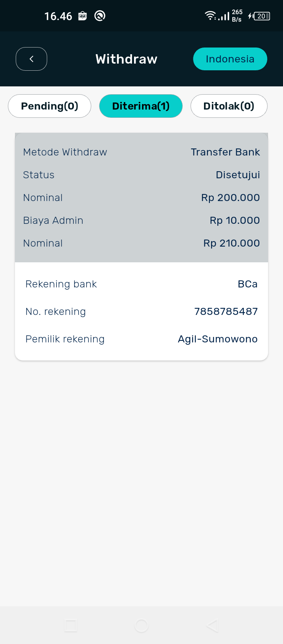Change language with the Indonesia button
Viewport: 283px width, 644px height.
pos(230,59)
